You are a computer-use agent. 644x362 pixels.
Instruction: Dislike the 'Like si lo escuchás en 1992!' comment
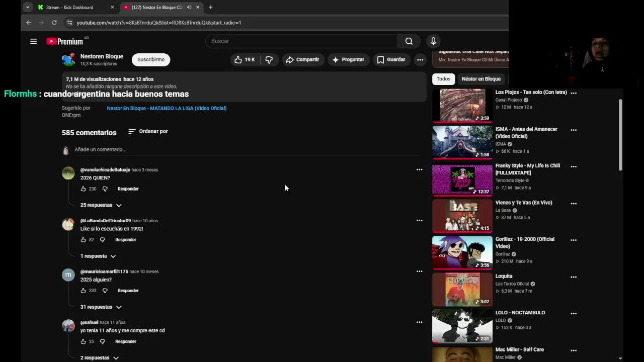click(x=102, y=240)
